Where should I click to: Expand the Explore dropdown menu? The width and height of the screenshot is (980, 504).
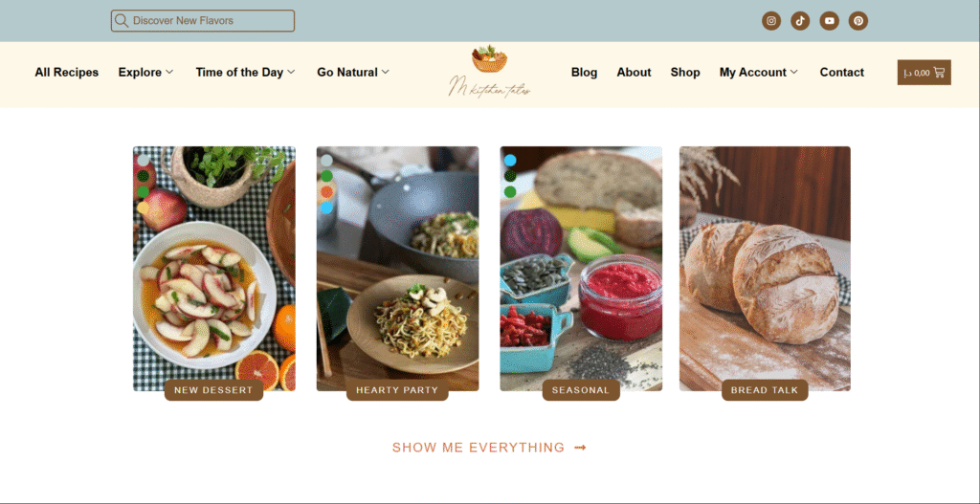click(x=145, y=73)
